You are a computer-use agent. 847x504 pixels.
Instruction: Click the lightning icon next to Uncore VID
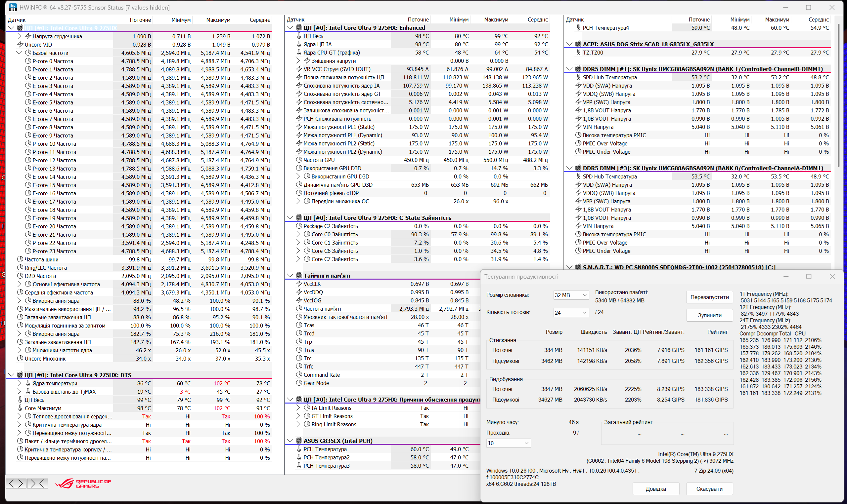[20, 45]
